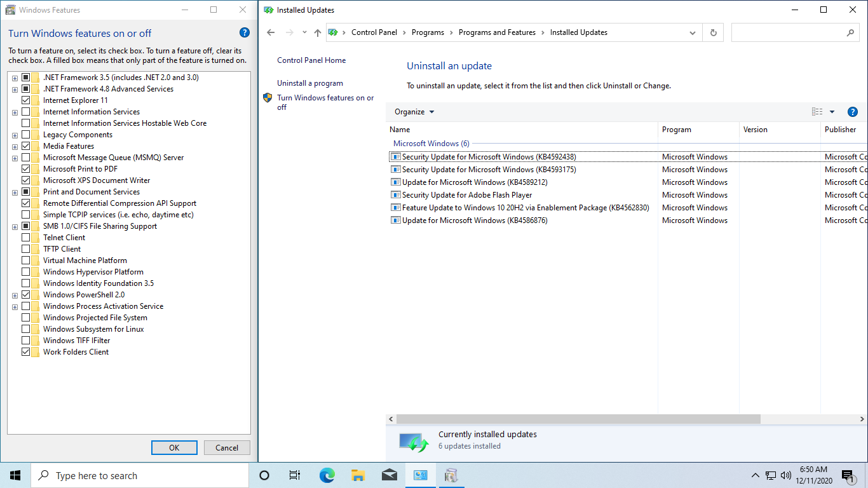Click the shield icon beside Turn Windows features
The height and width of the screenshot is (488, 868).
pos(268,98)
